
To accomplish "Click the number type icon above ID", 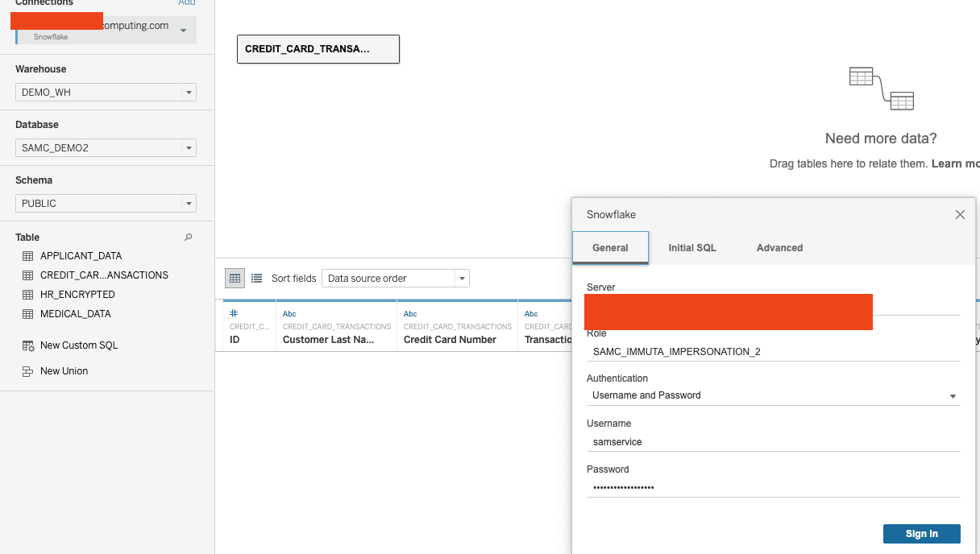I will point(234,313).
